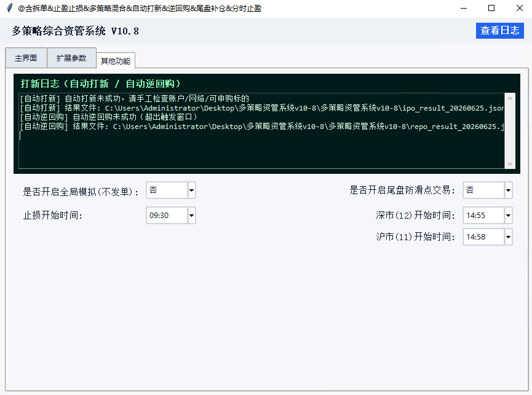
Task: Click the 多策略综合资管系统 V10.8 title
Action: point(75,31)
